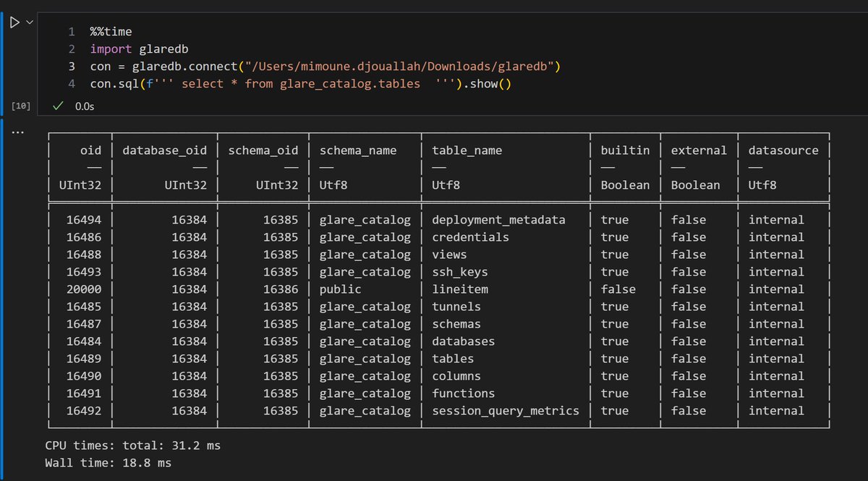Click oid value 16484 in databases row
This screenshot has width=868, height=481.
click(84, 341)
